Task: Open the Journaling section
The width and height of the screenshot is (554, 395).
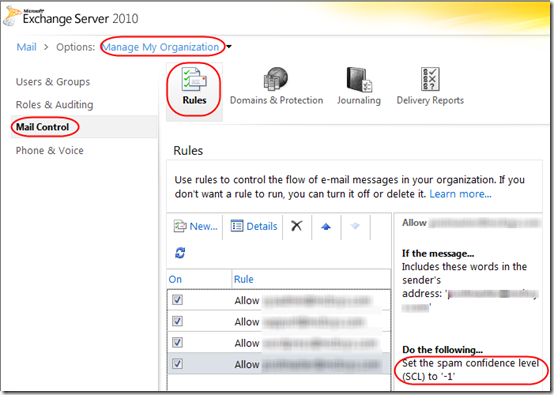Action: click(x=359, y=87)
